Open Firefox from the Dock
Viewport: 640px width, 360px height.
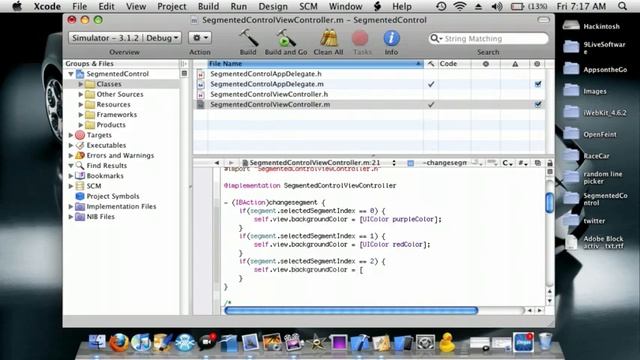pos(118,342)
